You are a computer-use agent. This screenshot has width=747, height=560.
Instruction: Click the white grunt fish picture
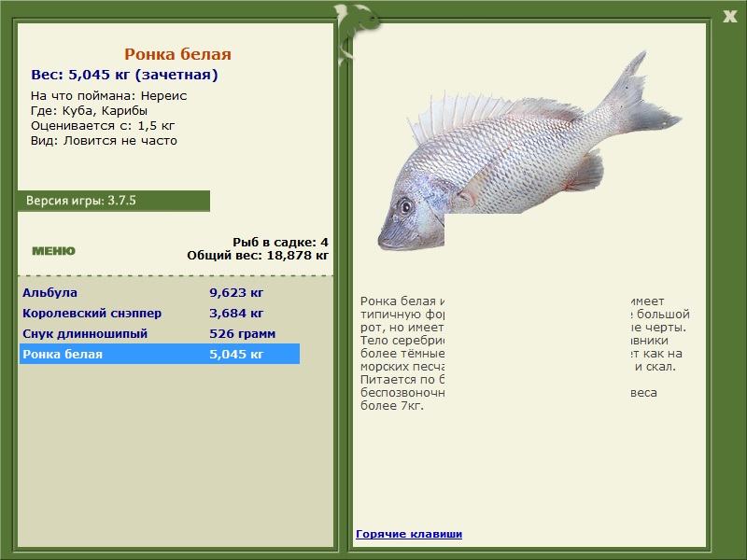pos(529,150)
